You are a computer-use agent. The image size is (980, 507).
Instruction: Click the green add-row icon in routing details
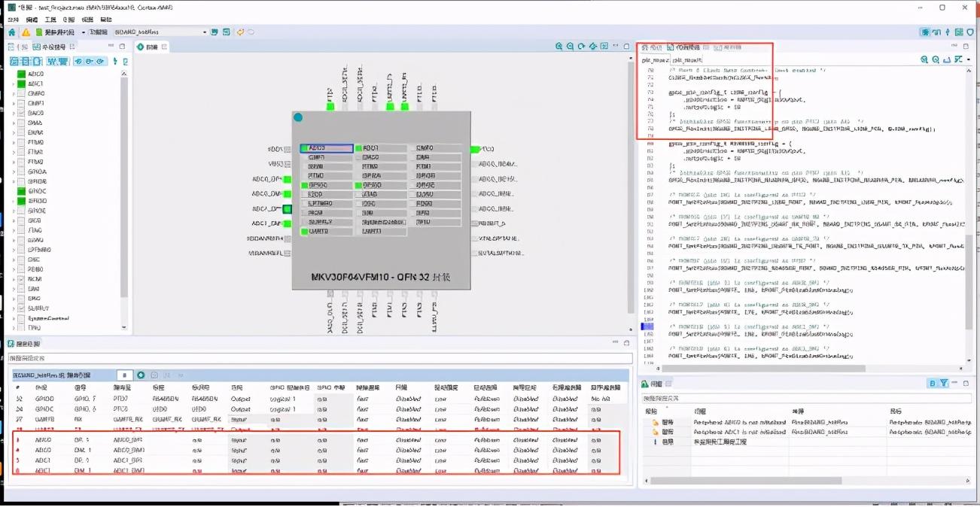pyautogui.click(x=141, y=375)
